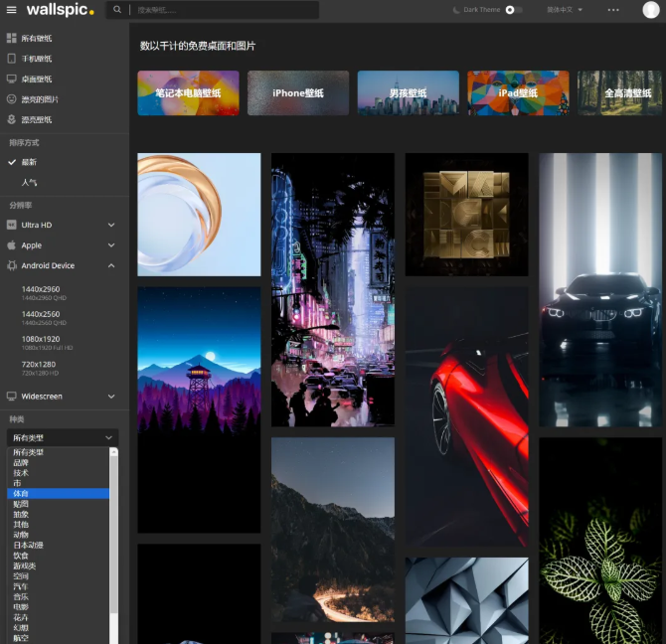Open the watchtower mountain night wallpaper
Viewport: 666px width, 644px height.
point(199,410)
